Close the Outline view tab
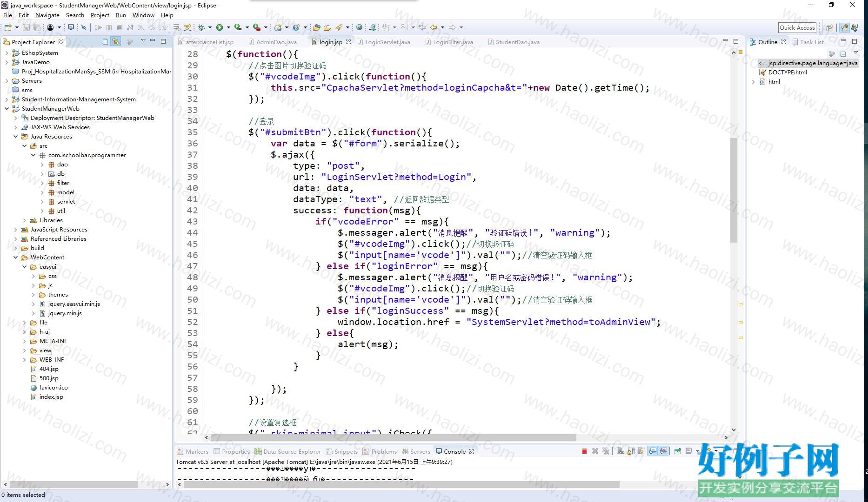 (x=783, y=42)
